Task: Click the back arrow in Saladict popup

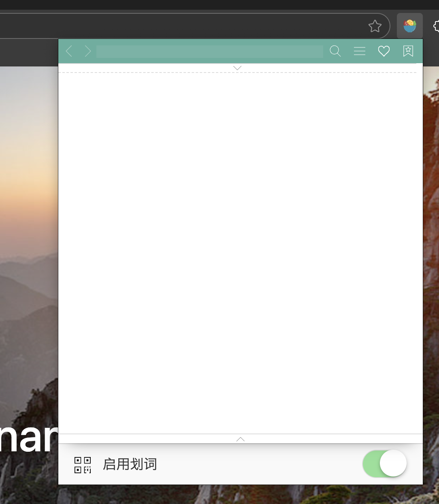Action: [69, 51]
